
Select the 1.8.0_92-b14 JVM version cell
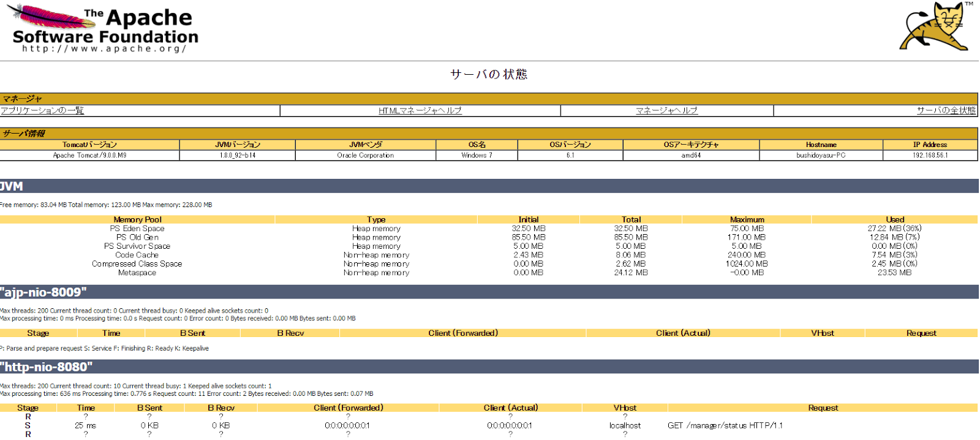point(238,156)
